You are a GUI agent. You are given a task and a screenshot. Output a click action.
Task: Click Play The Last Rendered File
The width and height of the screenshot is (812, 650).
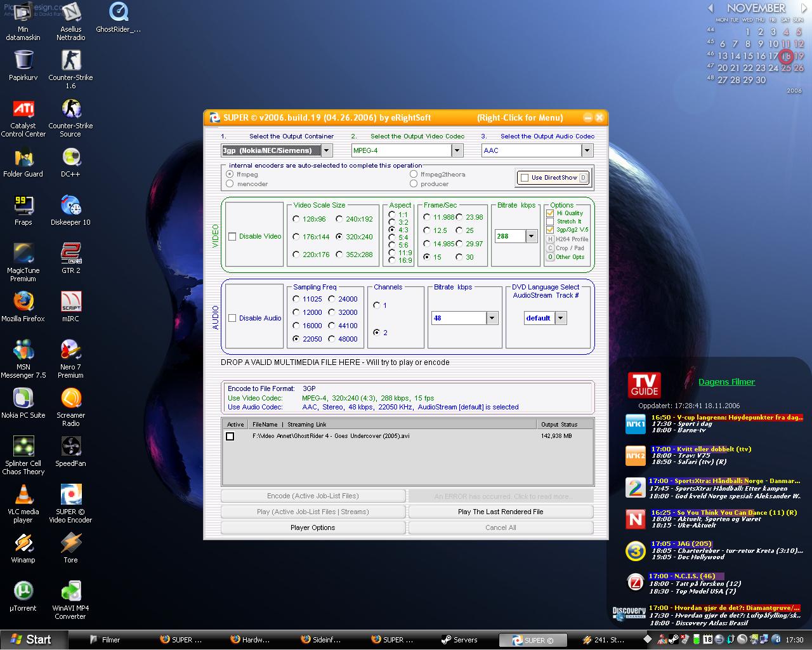click(x=501, y=512)
